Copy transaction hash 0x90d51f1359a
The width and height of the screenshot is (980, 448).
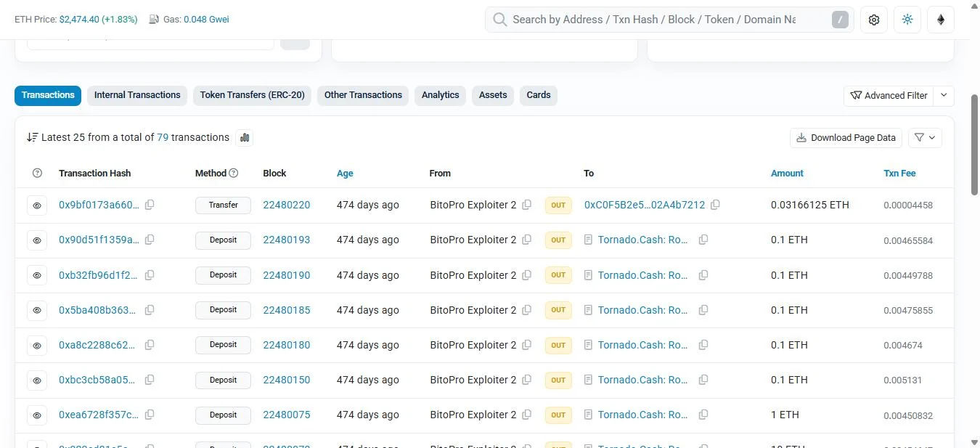[x=150, y=240]
